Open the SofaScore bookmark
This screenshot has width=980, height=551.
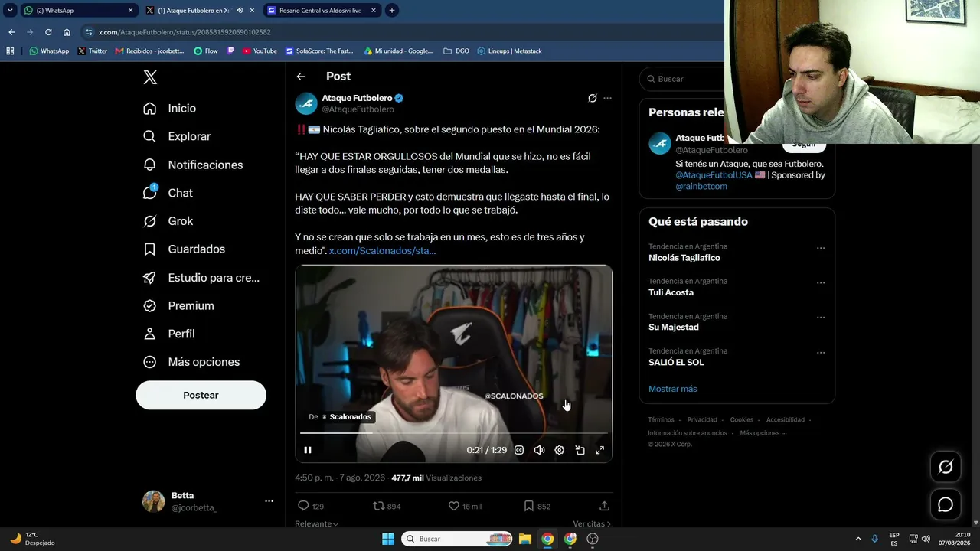[319, 51]
